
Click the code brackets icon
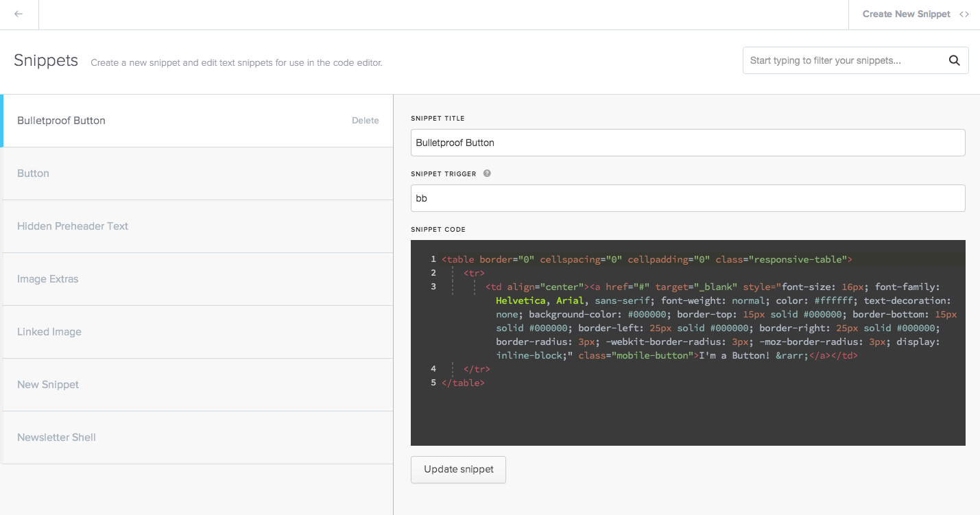pos(964,14)
